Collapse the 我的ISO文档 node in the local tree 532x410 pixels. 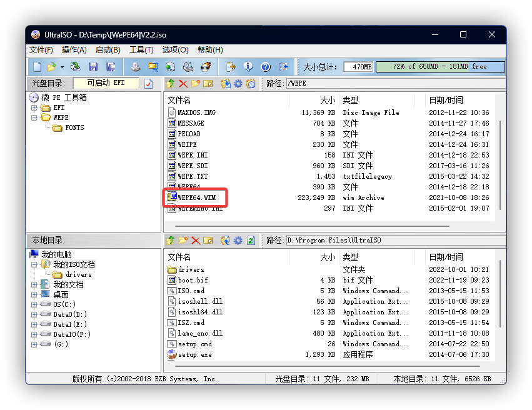(x=36, y=263)
